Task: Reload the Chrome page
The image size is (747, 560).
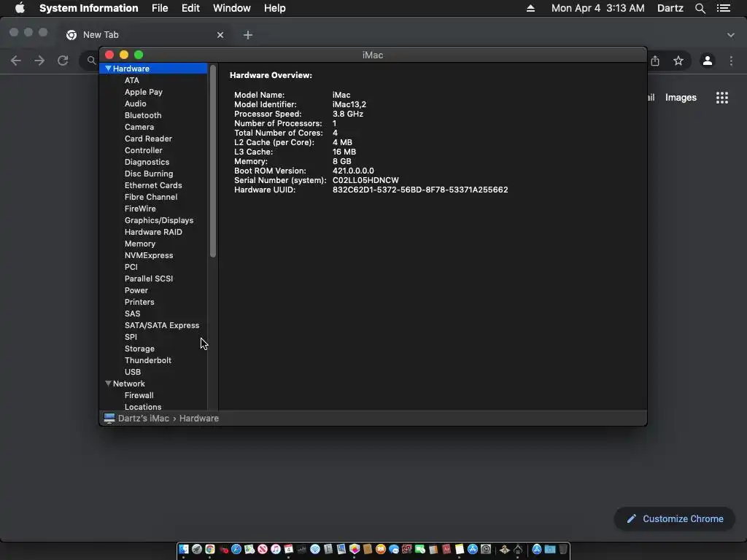Action: pyautogui.click(x=63, y=61)
